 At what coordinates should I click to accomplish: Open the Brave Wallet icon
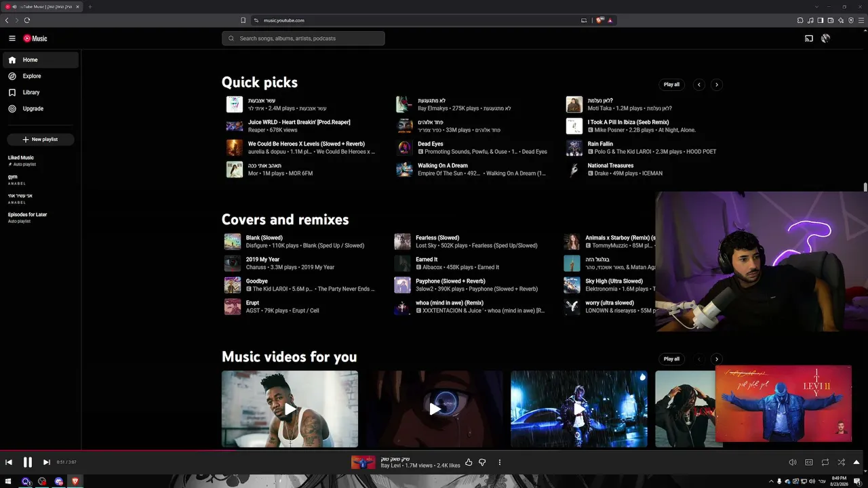click(831, 20)
